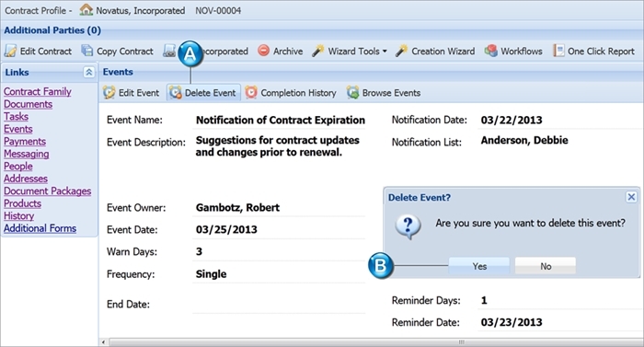Click the left scroll arrow at the bottom
Image resolution: width=644 pixels, height=347 pixels.
pos(103,342)
